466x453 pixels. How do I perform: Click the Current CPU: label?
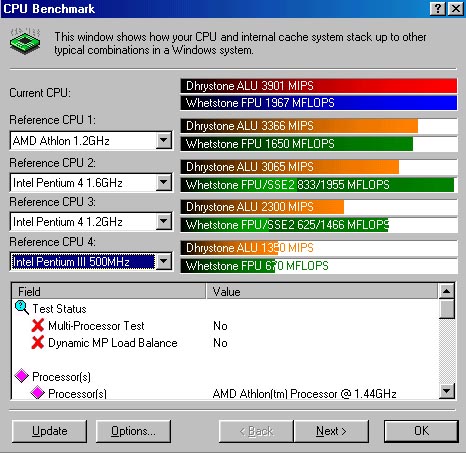pos(40,93)
